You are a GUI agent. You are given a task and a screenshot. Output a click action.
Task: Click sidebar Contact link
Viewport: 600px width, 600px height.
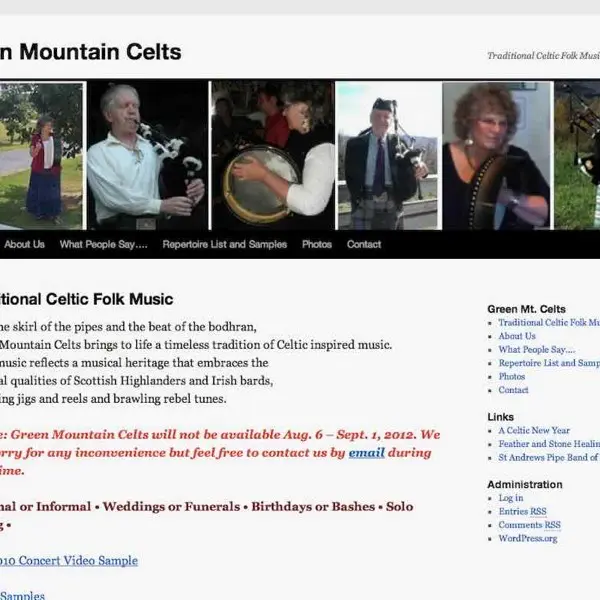[513, 390]
